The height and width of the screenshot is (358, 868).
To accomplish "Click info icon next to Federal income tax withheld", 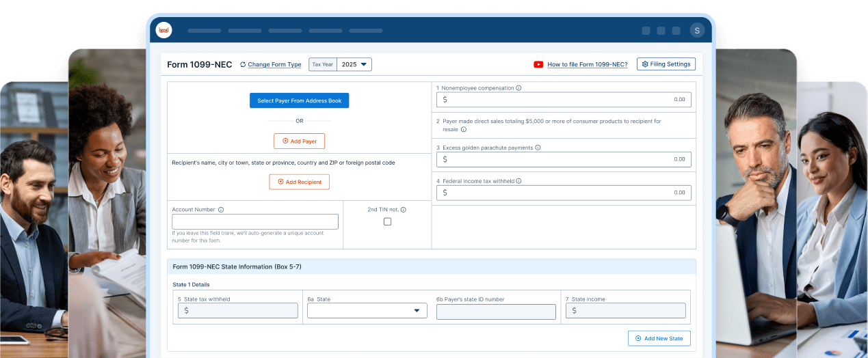I will [519, 181].
